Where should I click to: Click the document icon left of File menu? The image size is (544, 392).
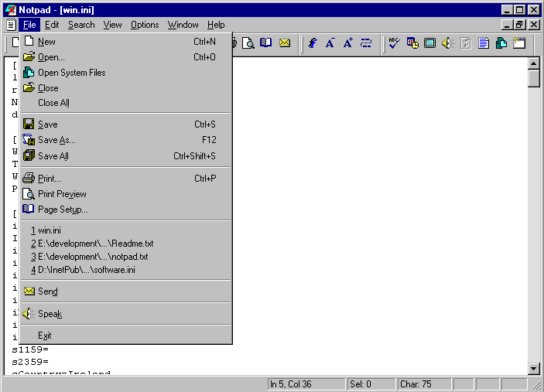[11, 25]
